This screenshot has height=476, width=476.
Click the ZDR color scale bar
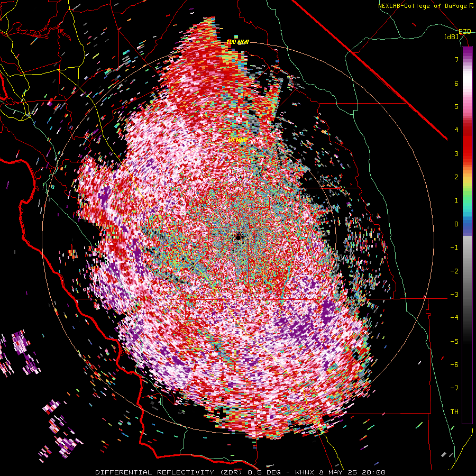pyautogui.click(x=467, y=235)
